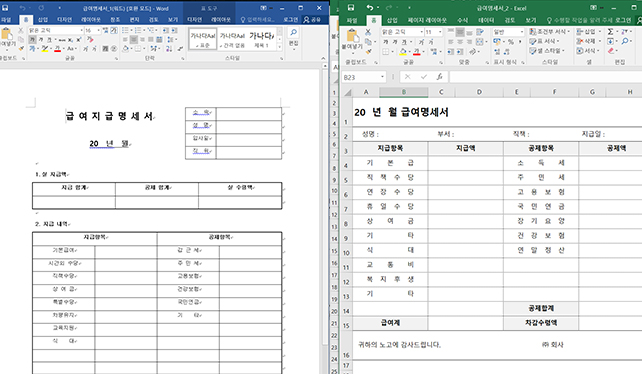Open the Excel number format 일반 dropdown
This screenshot has height=374, width=642.
[x=522, y=32]
